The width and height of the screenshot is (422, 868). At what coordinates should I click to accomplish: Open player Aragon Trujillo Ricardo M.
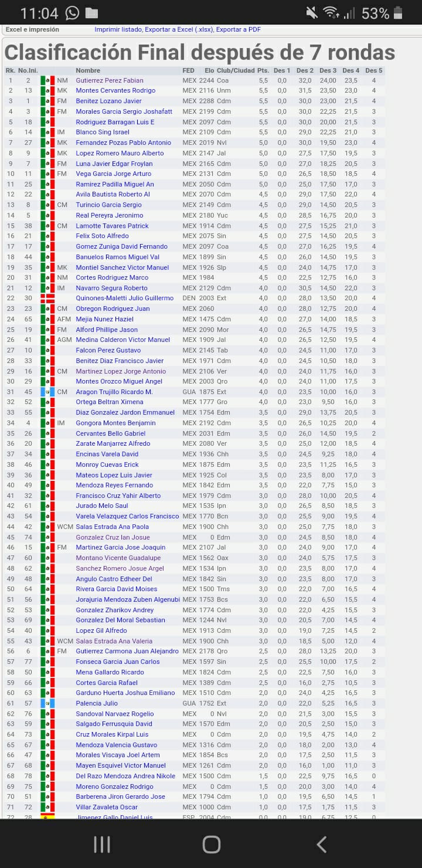pos(114,392)
